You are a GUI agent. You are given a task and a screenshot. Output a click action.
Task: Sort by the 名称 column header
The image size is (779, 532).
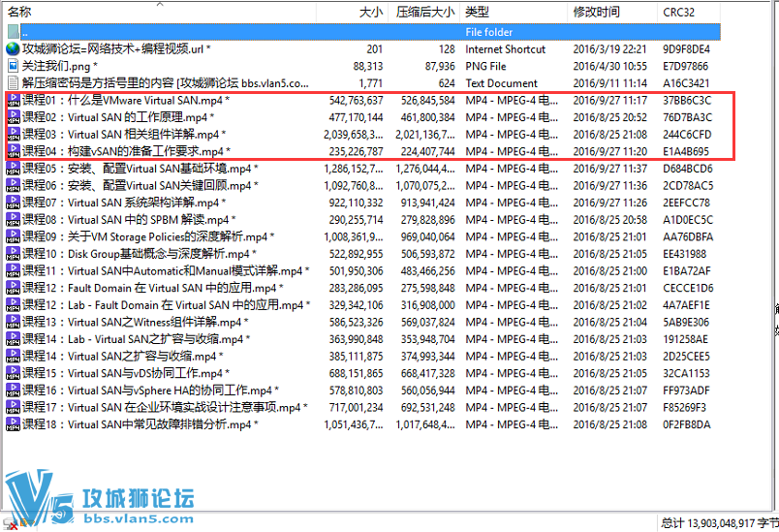(x=20, y=12)
